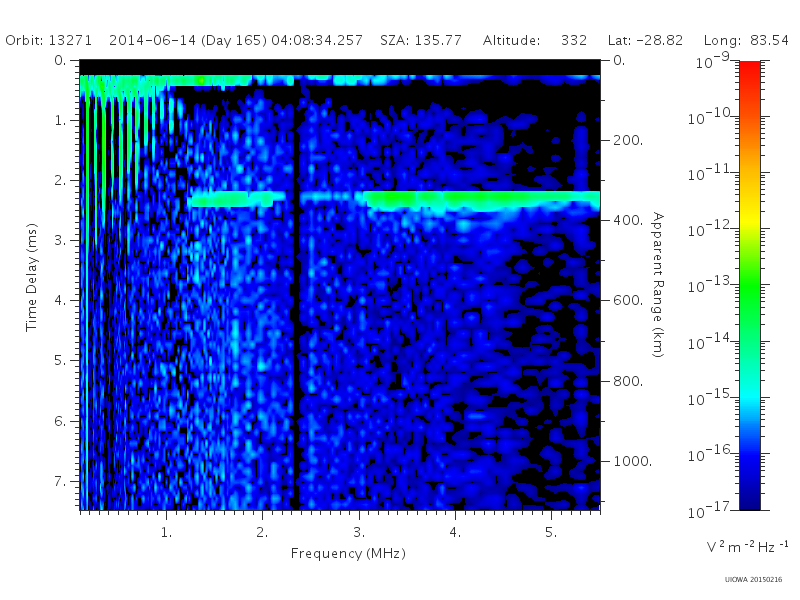Click the 4. tick on time delay axis
The image size is (800, 600).
(60, 301)
